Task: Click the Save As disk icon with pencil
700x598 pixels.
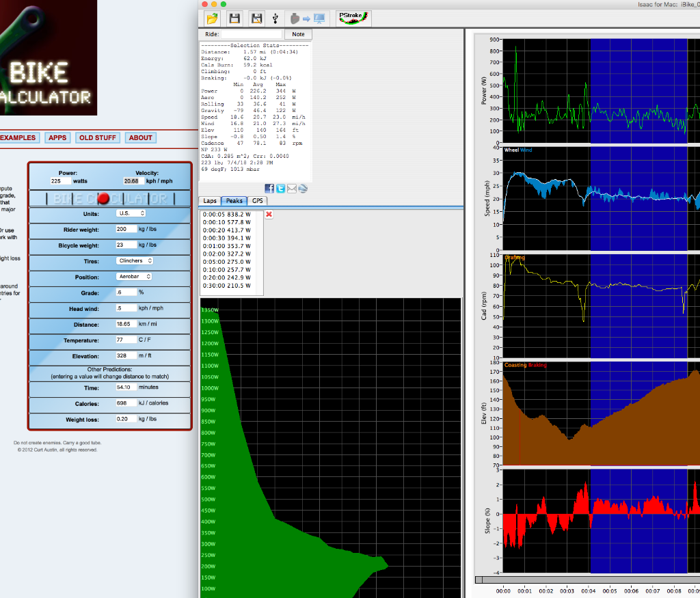Action: point(256,18)
